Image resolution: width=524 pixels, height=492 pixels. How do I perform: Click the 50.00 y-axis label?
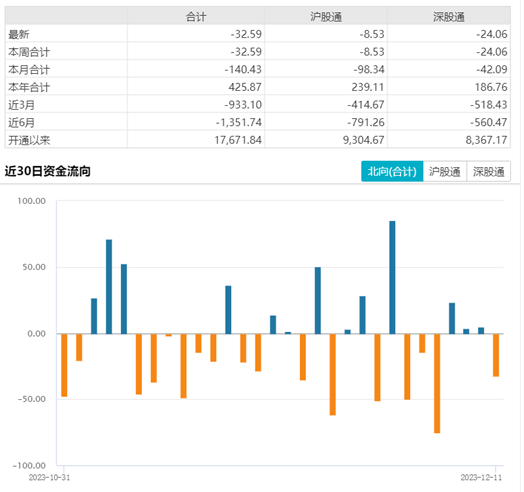click(x=34, y=267)
